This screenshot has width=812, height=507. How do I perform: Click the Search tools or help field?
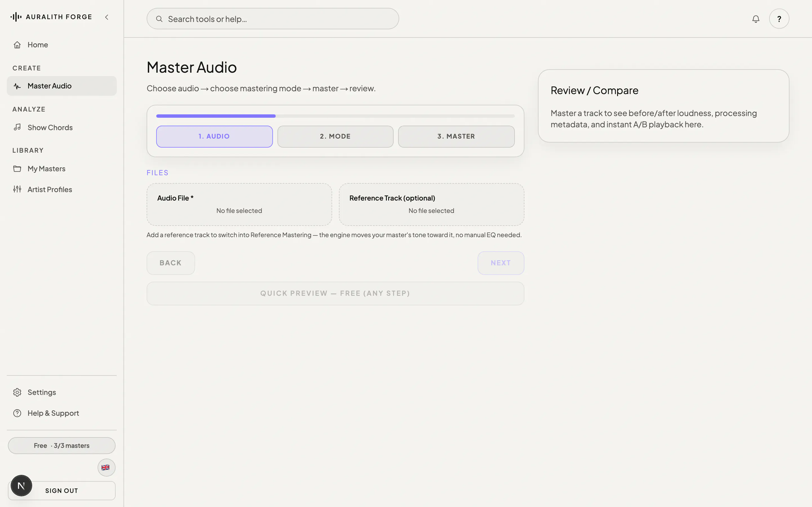pyautogui.click(x=273, y=19)
